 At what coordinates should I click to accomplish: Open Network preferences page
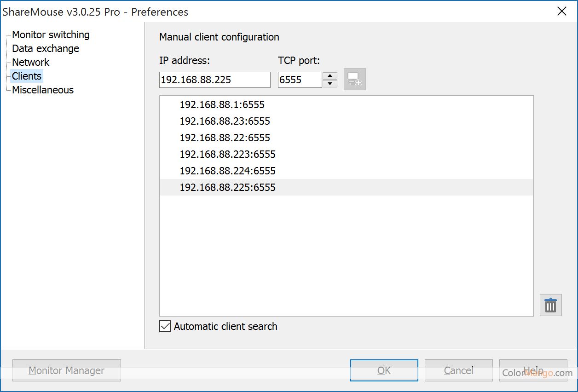pyautogui.click(x=30, y=62)
